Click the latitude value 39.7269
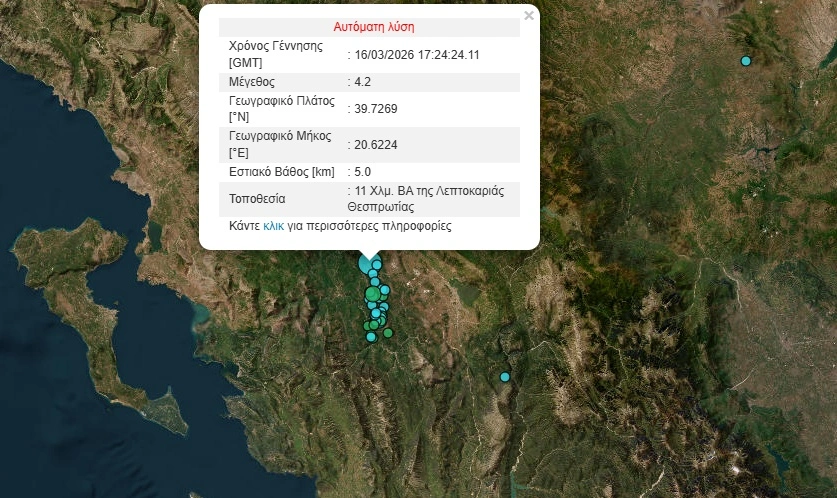The height and width of the screenshot is (498, 837). coord(376,108)
